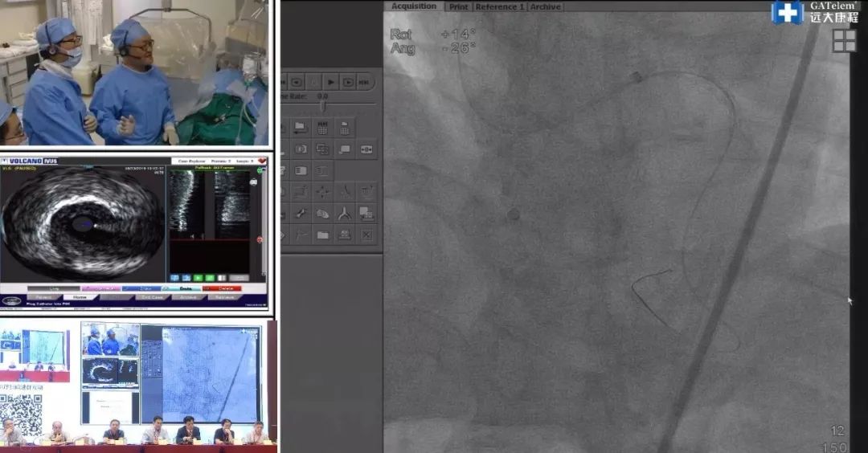868x453 pixels.
Task: Select the line measurement with marker icon
Action: 301,191
